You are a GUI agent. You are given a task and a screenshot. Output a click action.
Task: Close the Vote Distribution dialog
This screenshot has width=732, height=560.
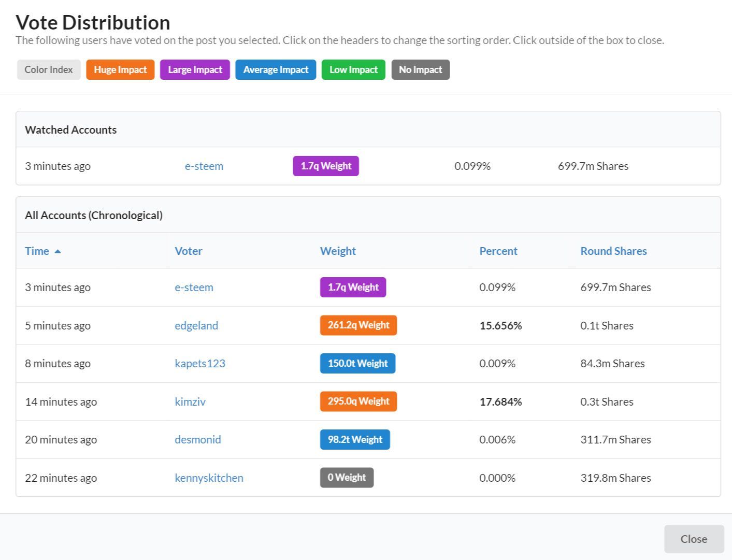point(694,539)
